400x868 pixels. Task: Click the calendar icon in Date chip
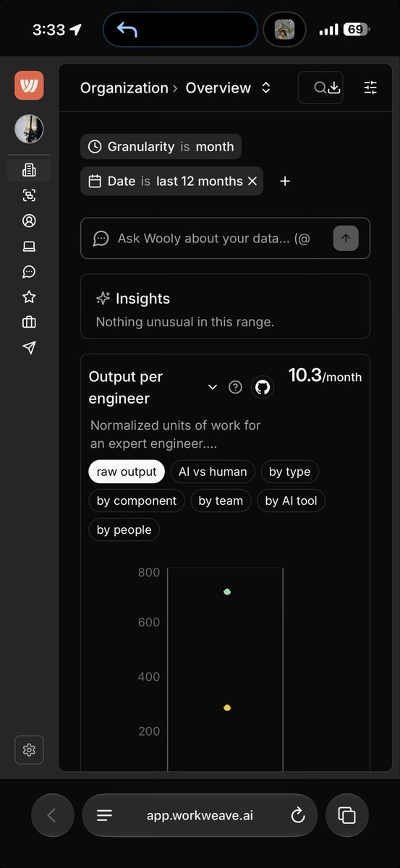pos(95,181)
